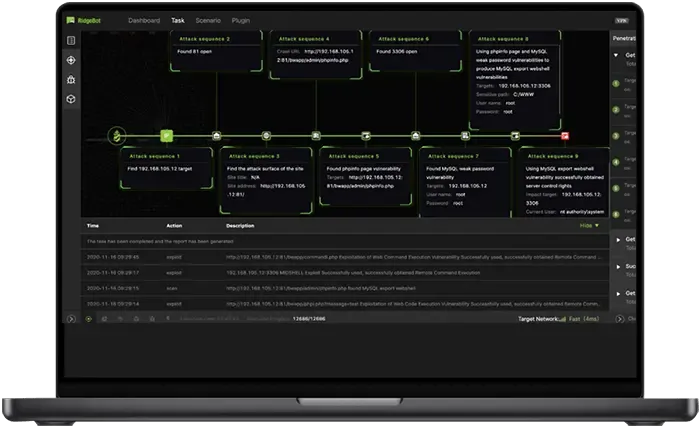Select the Attack sequence 3 card

[x=266, y=180]
